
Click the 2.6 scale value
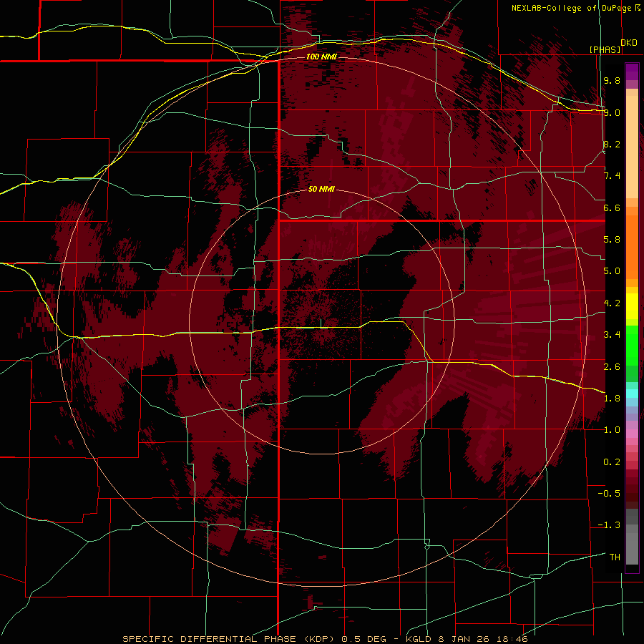click(x=612, y=367)
